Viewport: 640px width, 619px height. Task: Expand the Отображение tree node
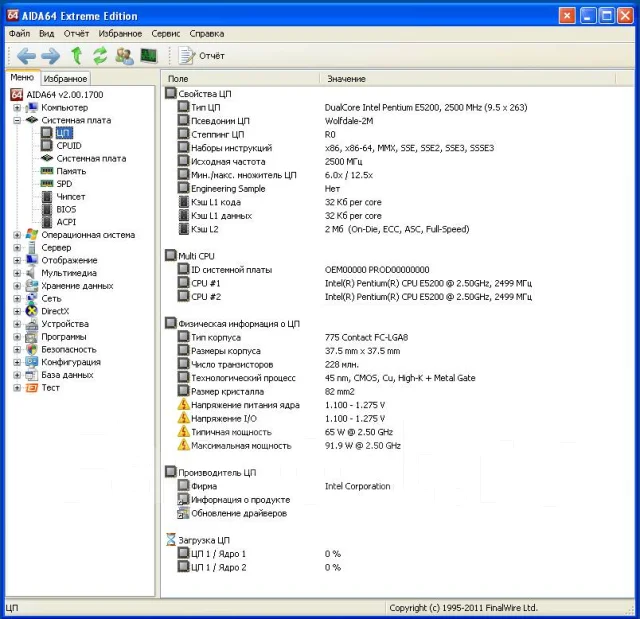pos(17,260)
